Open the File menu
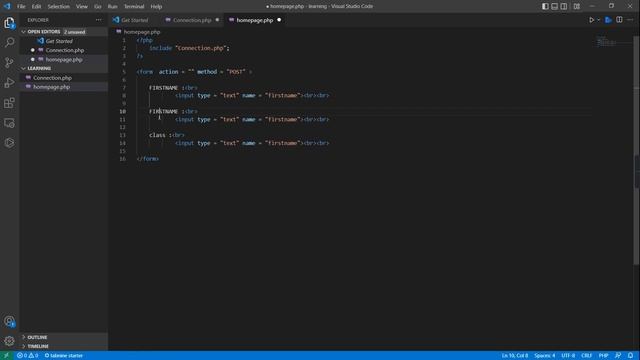The height and width of the screenshot is (360, 640). (21, 7)
